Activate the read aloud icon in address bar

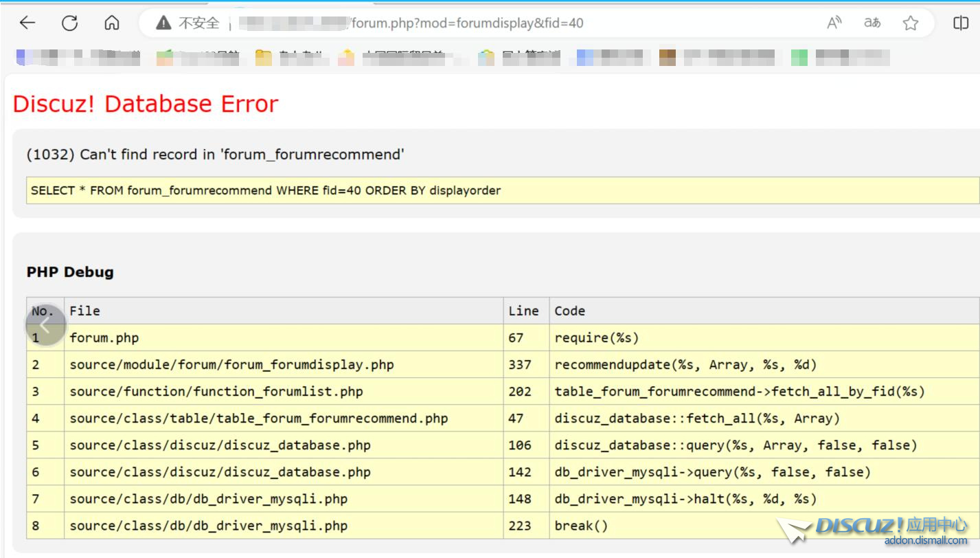point(834,23)
